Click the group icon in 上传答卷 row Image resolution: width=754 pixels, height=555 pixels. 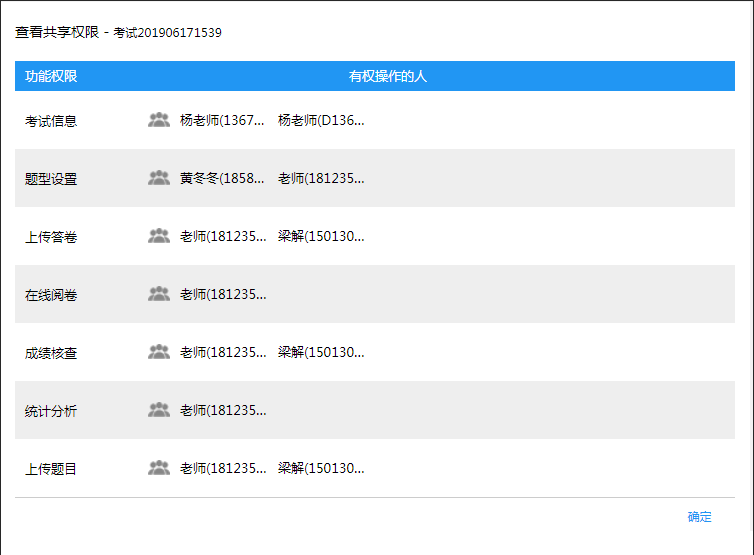point(159,236)
